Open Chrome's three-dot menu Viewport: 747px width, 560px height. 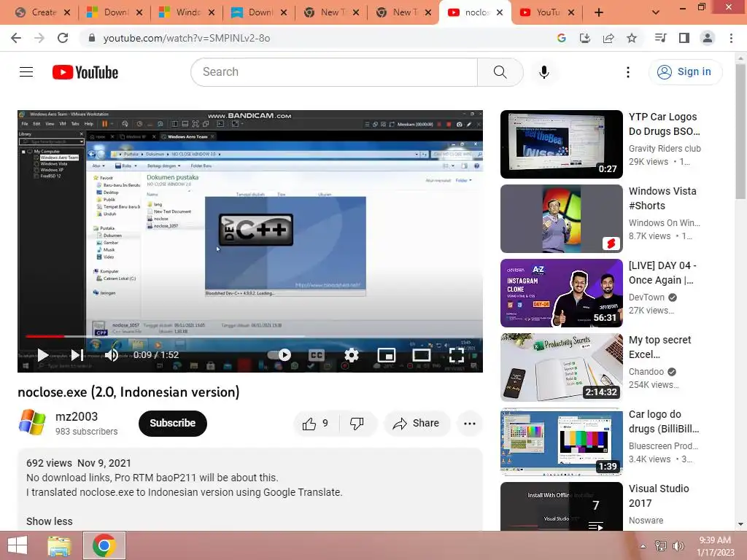pyautogui.click(x=731, y=38)
